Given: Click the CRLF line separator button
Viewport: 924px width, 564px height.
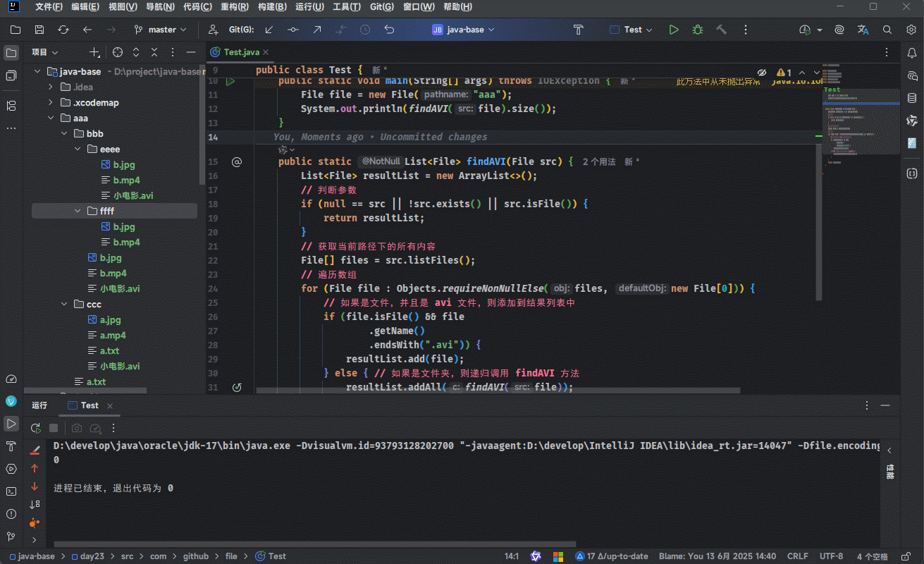Looking at the screenshot, I should (797, 556).
